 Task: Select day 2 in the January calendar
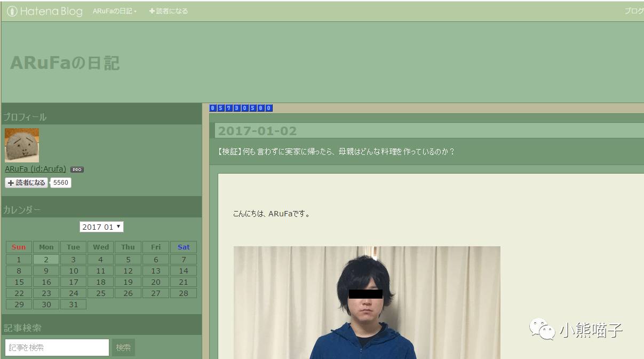click(46, 259)
